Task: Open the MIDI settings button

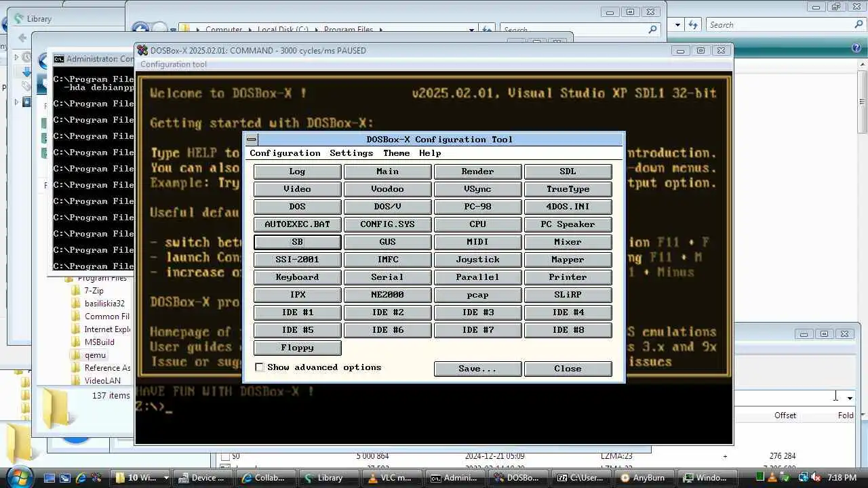Action: [477, 242]
